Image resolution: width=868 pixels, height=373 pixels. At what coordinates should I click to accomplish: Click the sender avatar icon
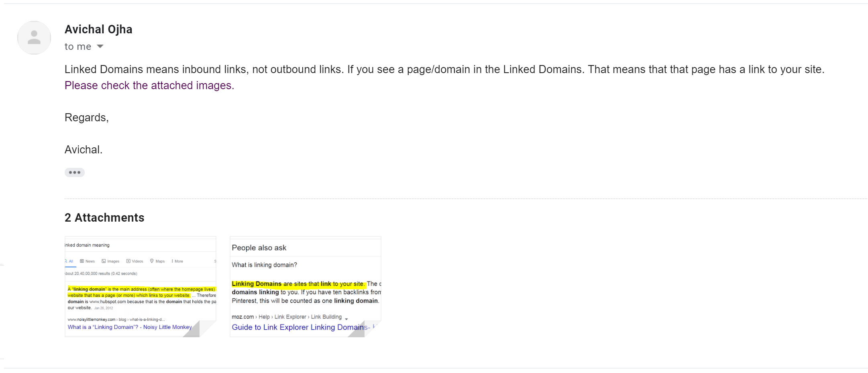coord(34,38)
